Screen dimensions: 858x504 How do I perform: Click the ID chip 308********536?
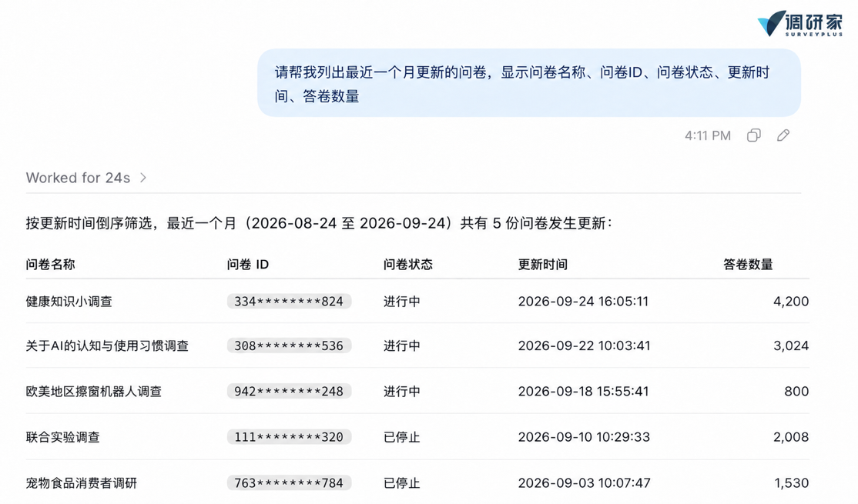(289, 346)
